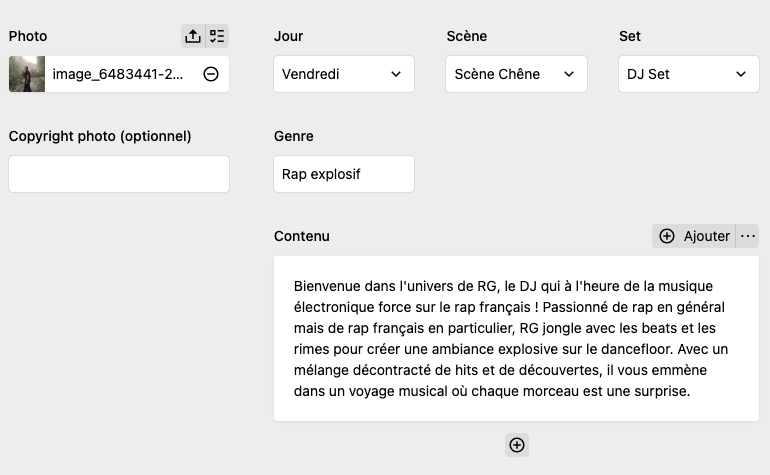Click into the Genre field with Rap explosif
Screen dimensions: 770x475
pyautogui.click(x=343, y=174)
